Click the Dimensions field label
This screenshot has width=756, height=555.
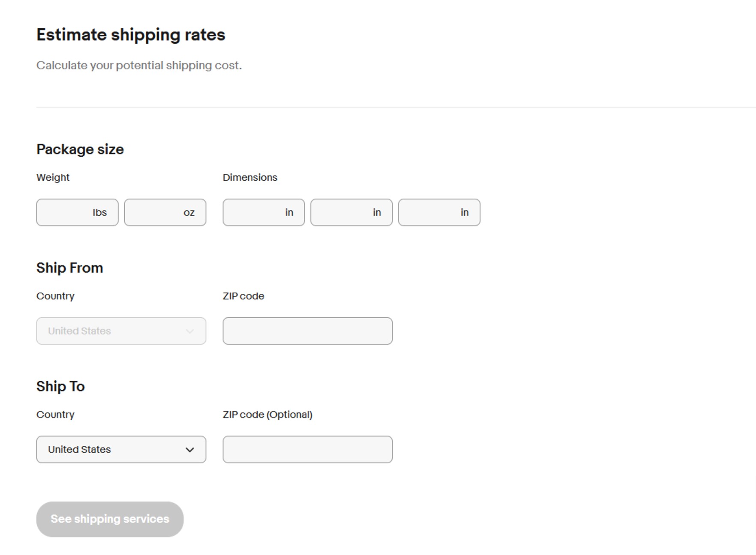click(x=250, y=177)
